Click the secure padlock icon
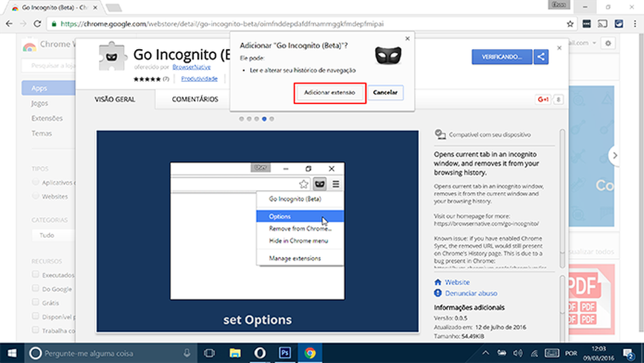 coord(54,24)
